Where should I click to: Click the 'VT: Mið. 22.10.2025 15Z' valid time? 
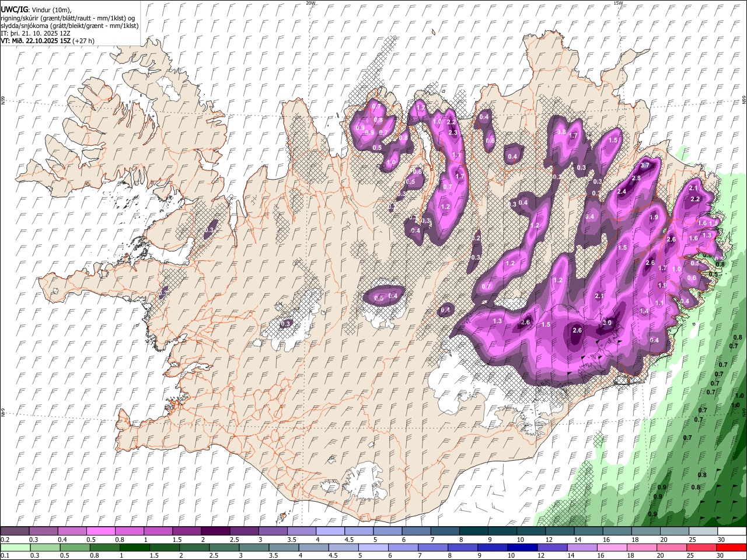pos(35,41)
